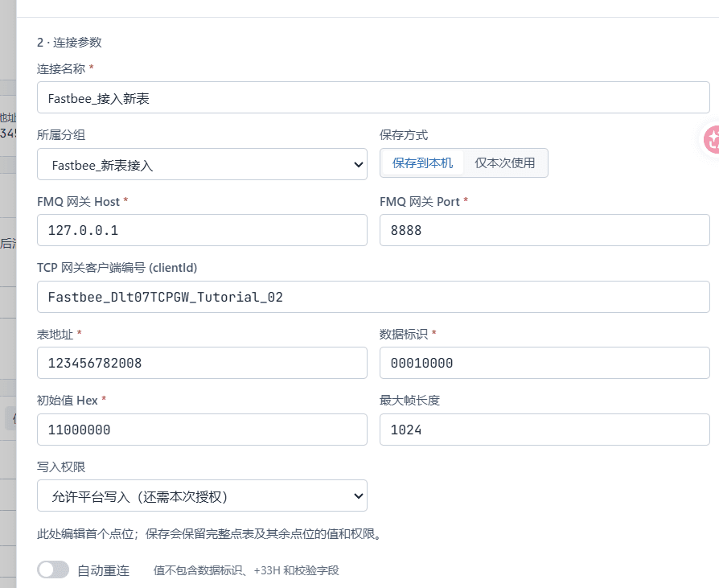Click the 2 · 连接参数 section heading
The height and width of the screenshot is (588, 719).
click(69, 43)
